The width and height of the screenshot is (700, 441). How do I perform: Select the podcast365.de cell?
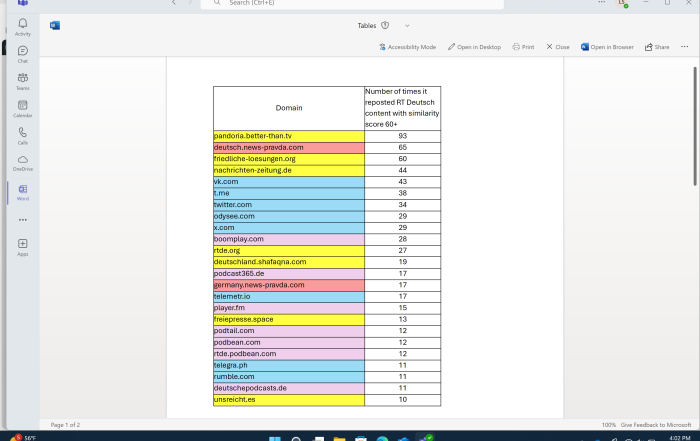click(x=289, y=274)
